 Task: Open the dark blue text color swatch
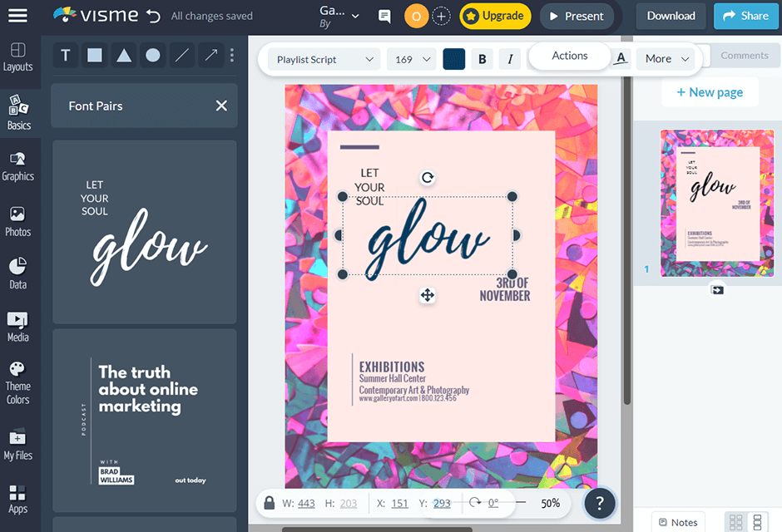[454, 59]
